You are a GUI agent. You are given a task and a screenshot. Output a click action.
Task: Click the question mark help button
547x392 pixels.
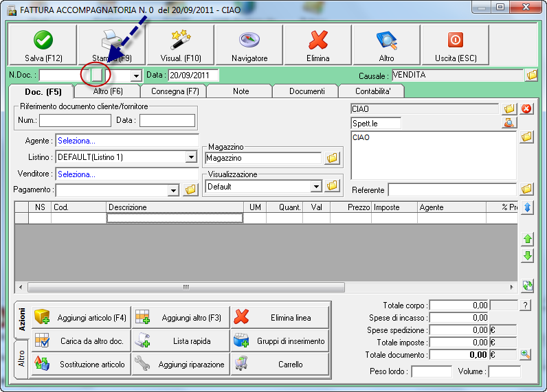click(x=525, y=305)
